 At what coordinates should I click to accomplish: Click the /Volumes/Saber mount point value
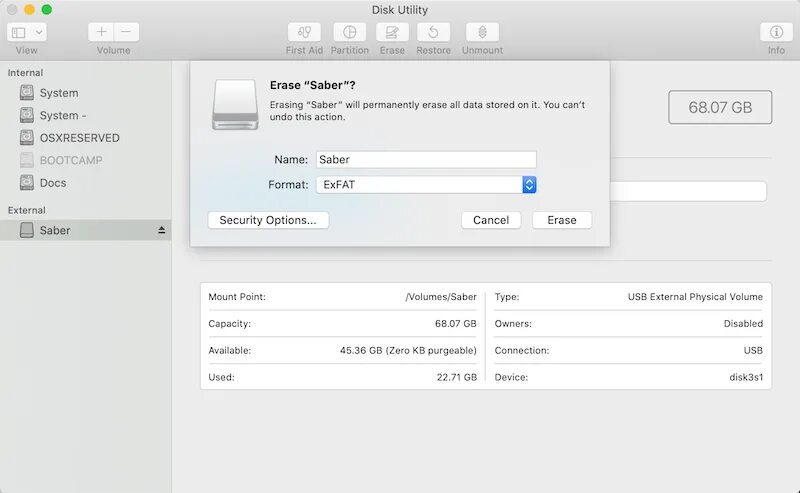click(441, 297)
